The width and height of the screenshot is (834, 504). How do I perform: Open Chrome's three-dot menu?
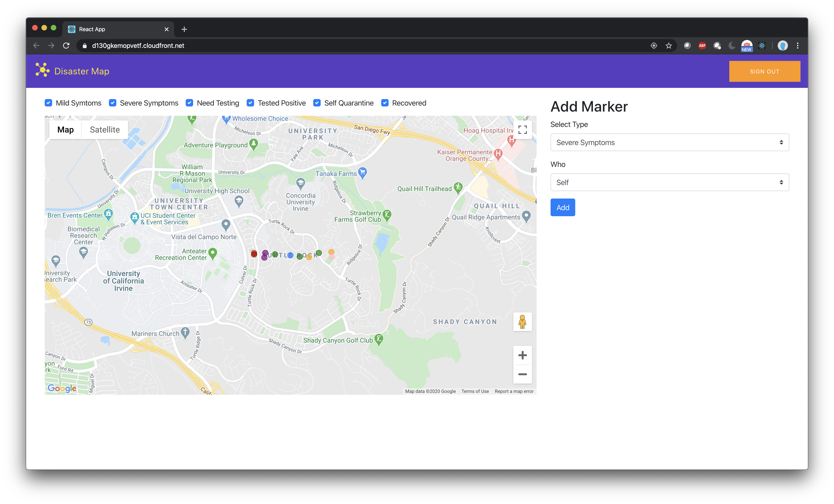point(797,46)
